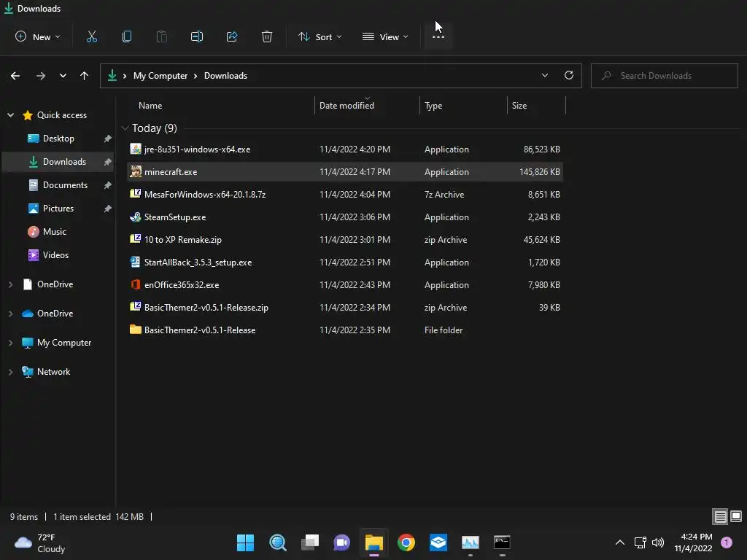Click Downloads in address breadcrumb
The height and width of the screenshot is (560, 747).
[x=226, y=76]
